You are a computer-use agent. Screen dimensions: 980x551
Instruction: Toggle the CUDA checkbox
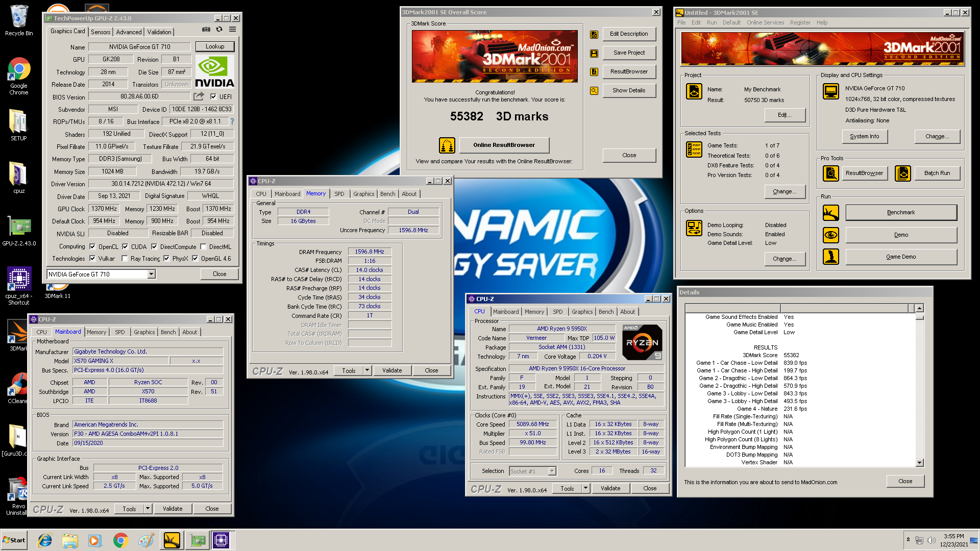pyautogui.click(x=125, y=246)
